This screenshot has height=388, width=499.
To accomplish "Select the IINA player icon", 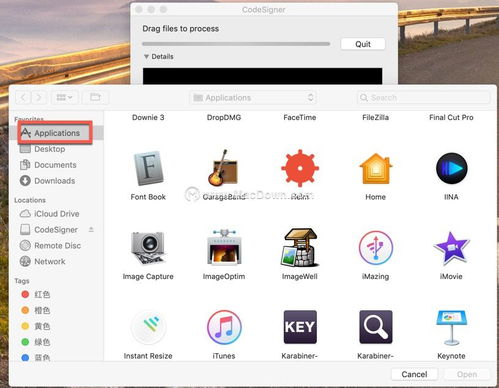I will (x=451, y=168).
